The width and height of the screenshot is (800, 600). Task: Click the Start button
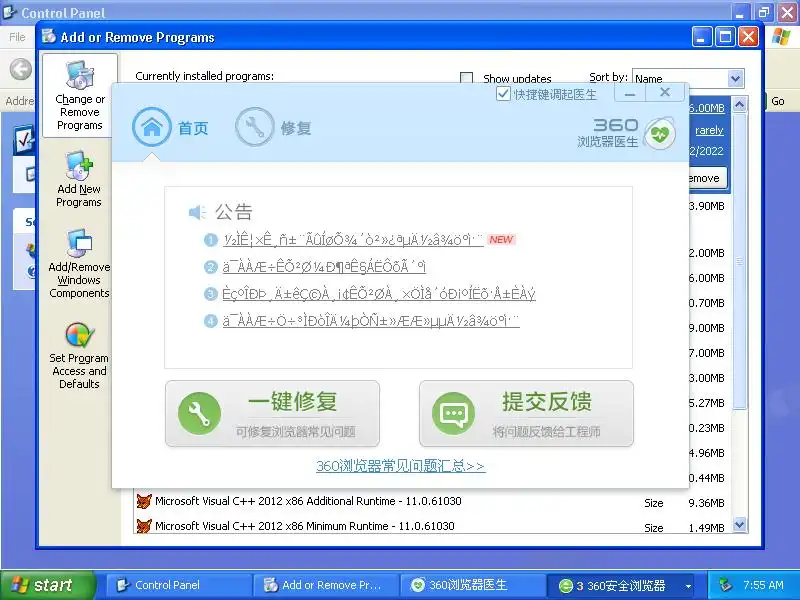coord(47,585)
